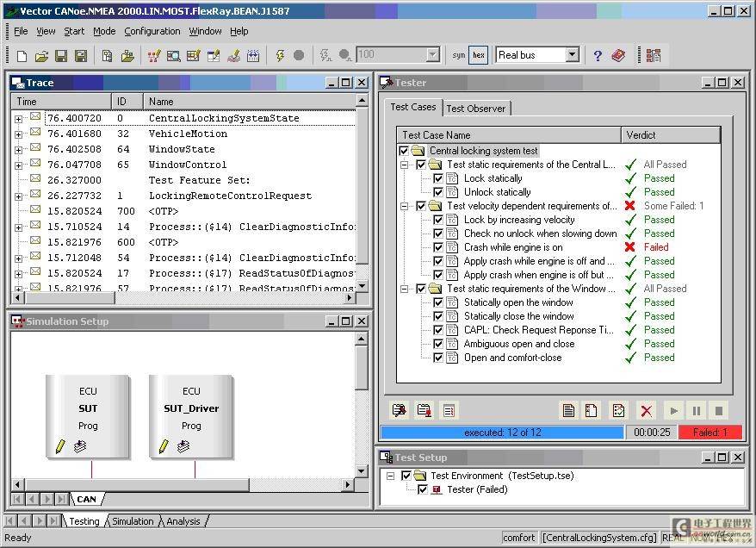756x548 pixels.
Task: Select the CAN tab in Simulation Setup
Action: click(x=86, y=499)
